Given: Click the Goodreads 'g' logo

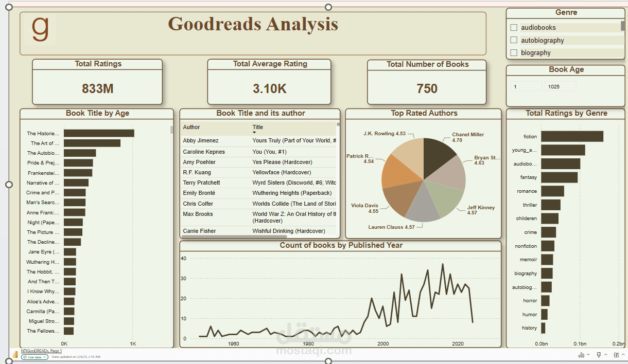Looking at the screenshot, I should coord(40,29).
